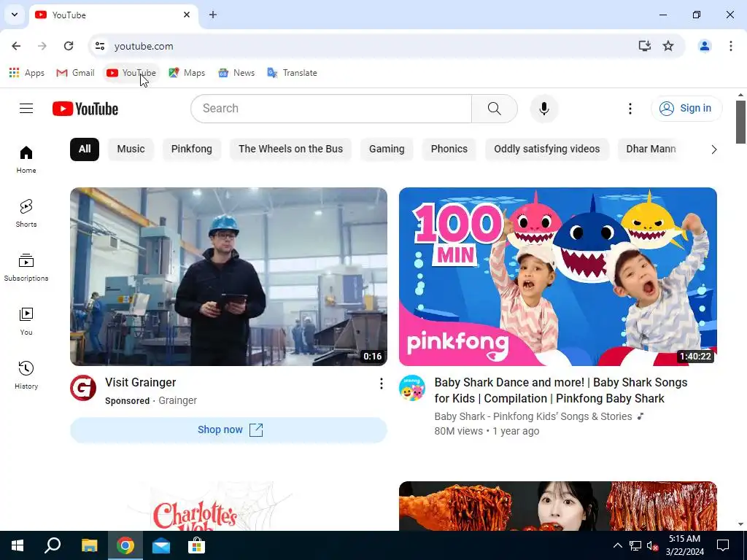Viewport: 747px width, 560px height.
Task: Select the Phonics filter chip
Action: [449, 149]
